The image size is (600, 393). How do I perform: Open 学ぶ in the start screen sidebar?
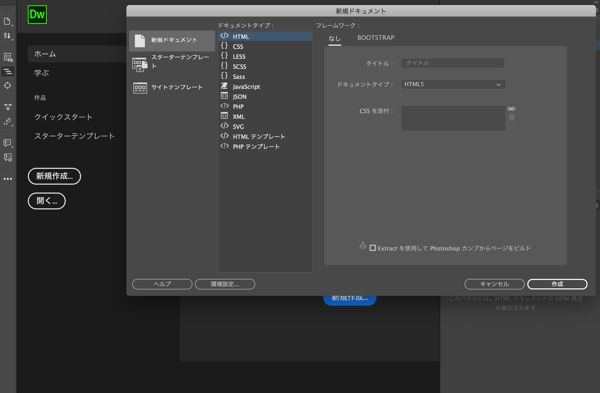point(42,73)
